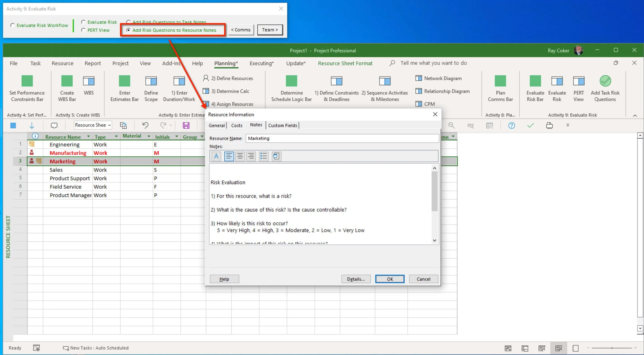Click the bulleted list icon in Notes
This screenshot has height=355, width=644.
click(x=263, y=156)
